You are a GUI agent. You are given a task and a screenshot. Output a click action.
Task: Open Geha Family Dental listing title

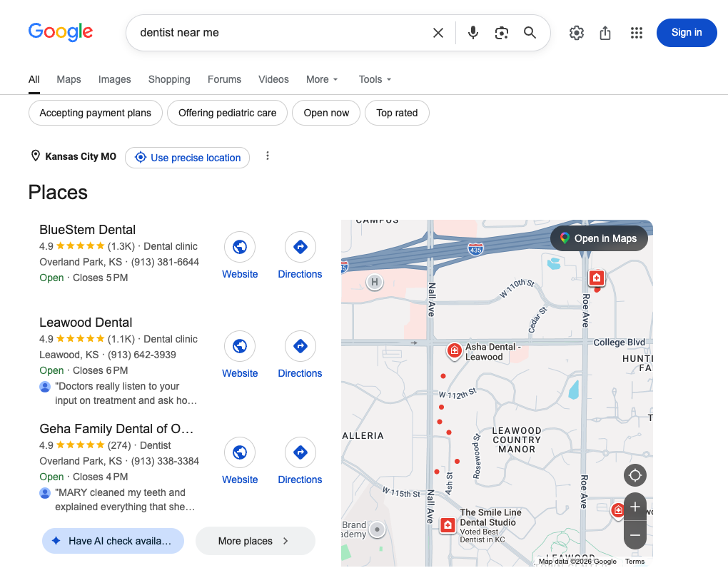[x=116, y=429]
